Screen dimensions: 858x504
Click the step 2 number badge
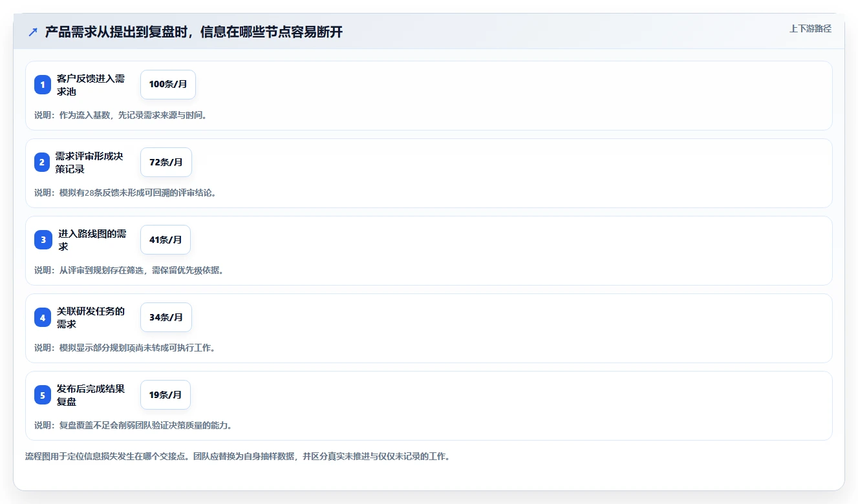click(x=42, y=162)
